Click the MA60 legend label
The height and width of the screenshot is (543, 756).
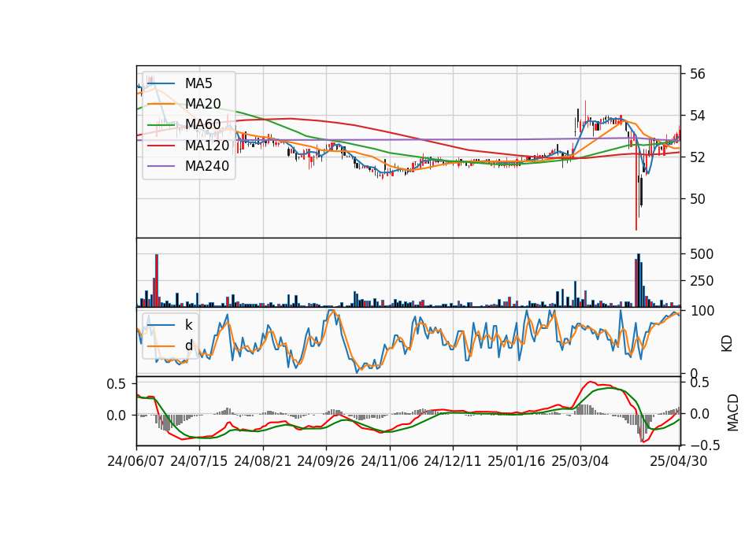pos(202,124)
